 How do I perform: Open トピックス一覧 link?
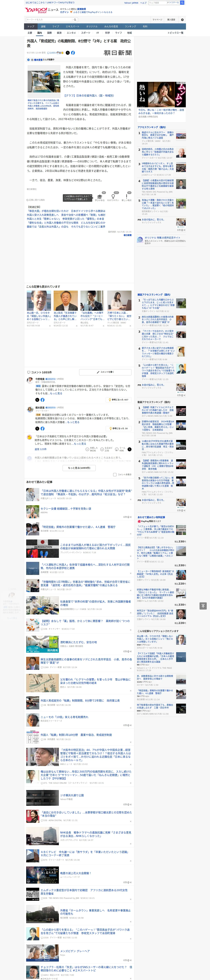175,33
